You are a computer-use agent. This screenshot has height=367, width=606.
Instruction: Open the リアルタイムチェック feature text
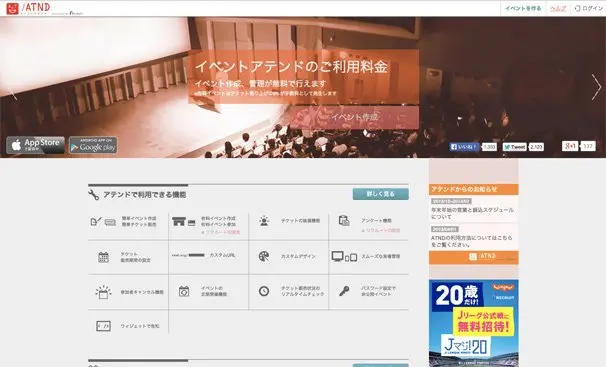pos(302,294)
